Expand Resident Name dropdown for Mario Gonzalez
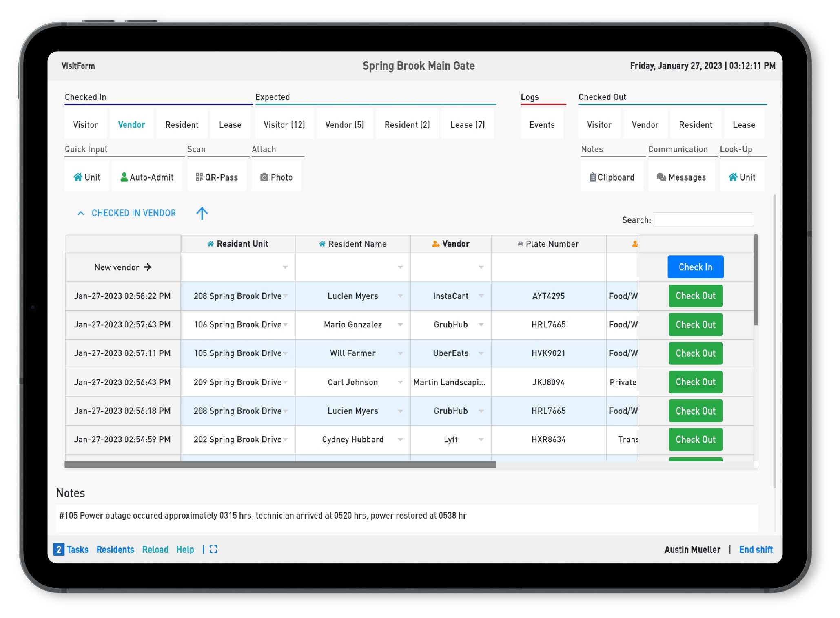 [x=400, y=324]
